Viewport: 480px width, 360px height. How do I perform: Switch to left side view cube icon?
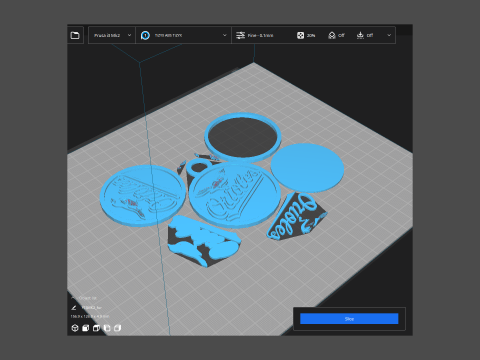pos(107,328)
